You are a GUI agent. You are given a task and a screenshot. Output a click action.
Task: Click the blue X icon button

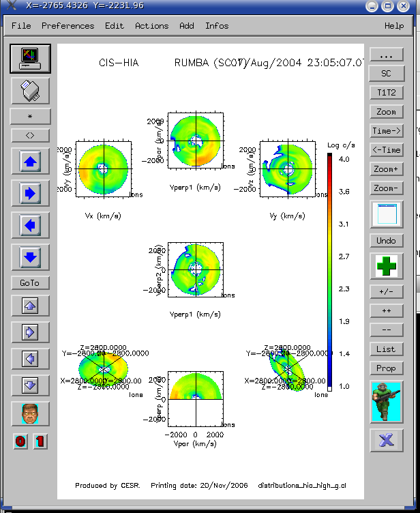pos(386,440)
